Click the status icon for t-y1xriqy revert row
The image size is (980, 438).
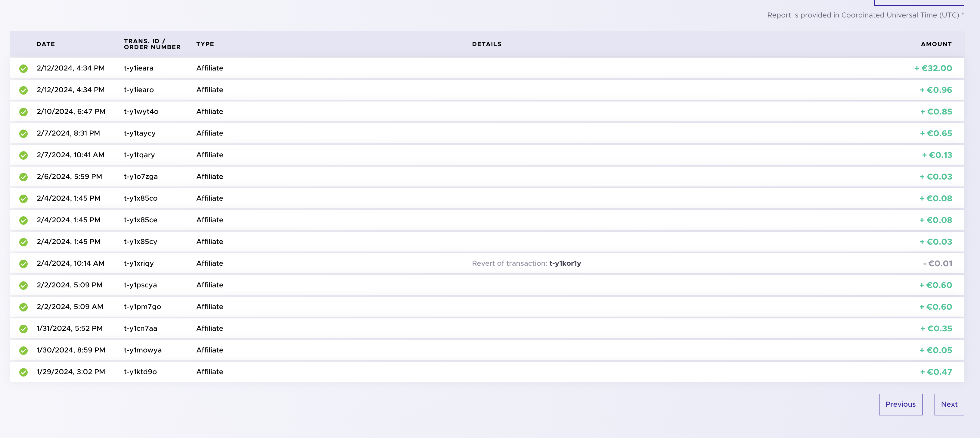coord(23,264)
